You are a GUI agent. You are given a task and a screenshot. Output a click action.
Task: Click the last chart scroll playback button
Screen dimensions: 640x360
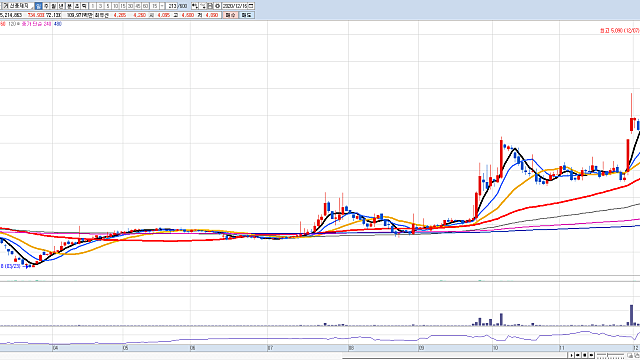[591, 355]
